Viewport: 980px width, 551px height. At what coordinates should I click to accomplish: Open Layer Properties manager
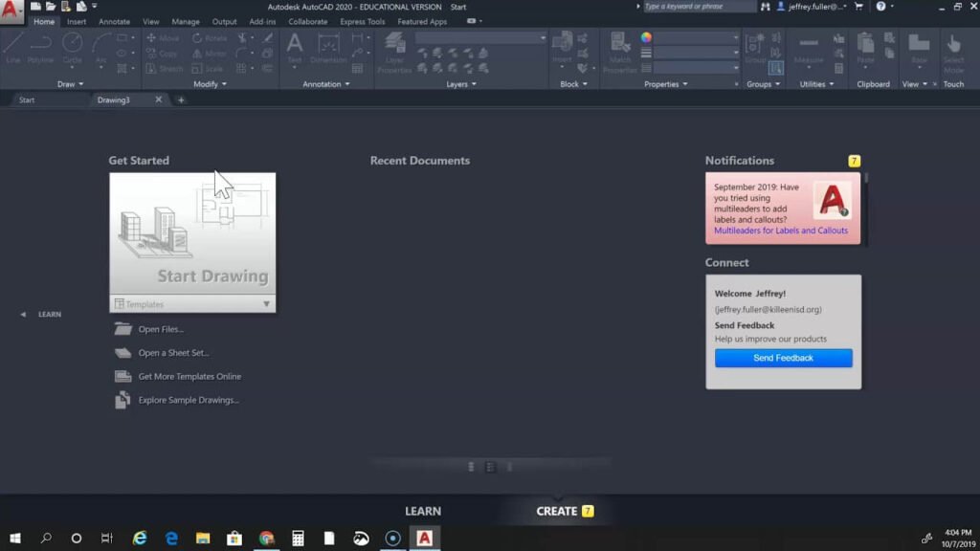pyautogui.click(x=394, y=53)
